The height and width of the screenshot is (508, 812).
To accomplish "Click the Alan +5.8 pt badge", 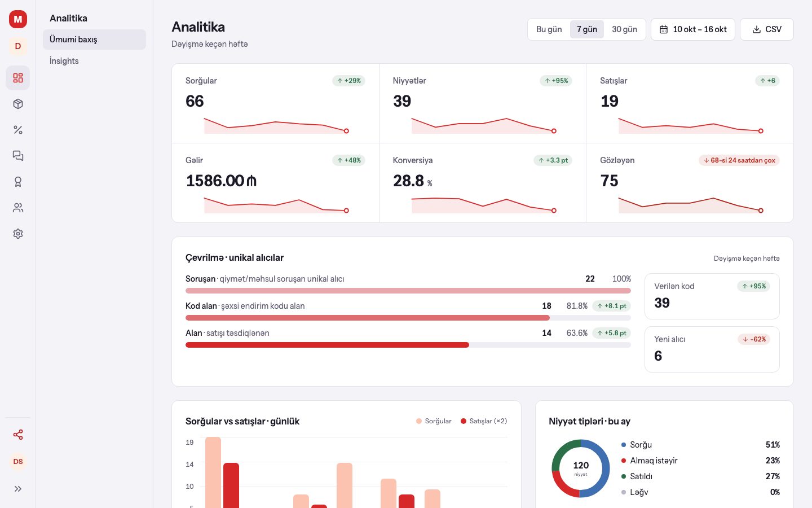I will 612,333.
